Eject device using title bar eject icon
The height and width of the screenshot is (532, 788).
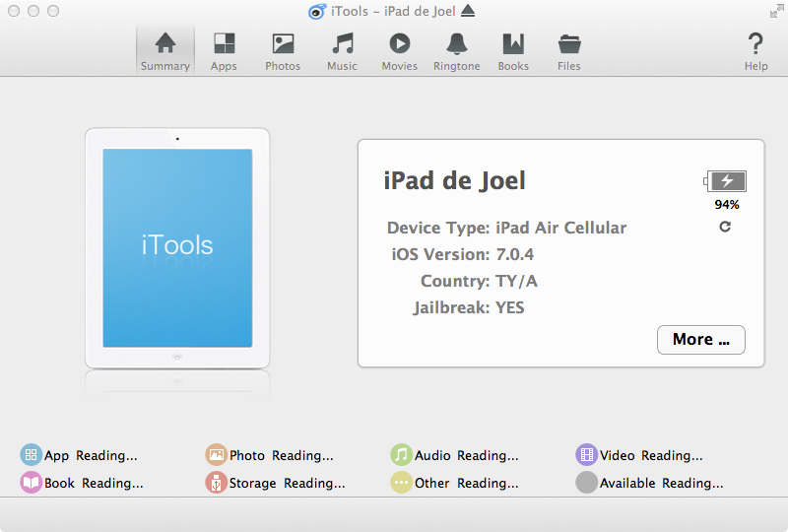tap(468, 11)
